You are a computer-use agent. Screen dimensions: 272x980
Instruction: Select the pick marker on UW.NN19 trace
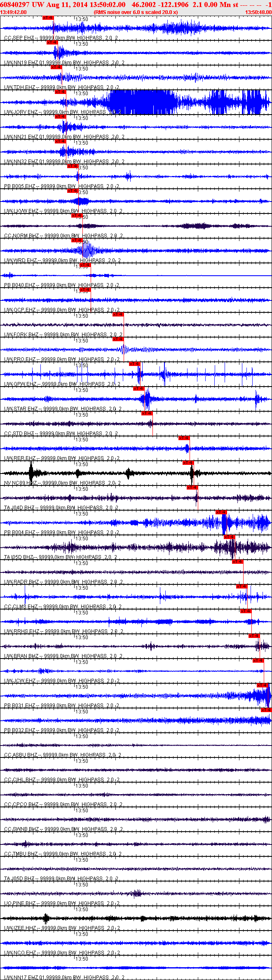(52, 42)
